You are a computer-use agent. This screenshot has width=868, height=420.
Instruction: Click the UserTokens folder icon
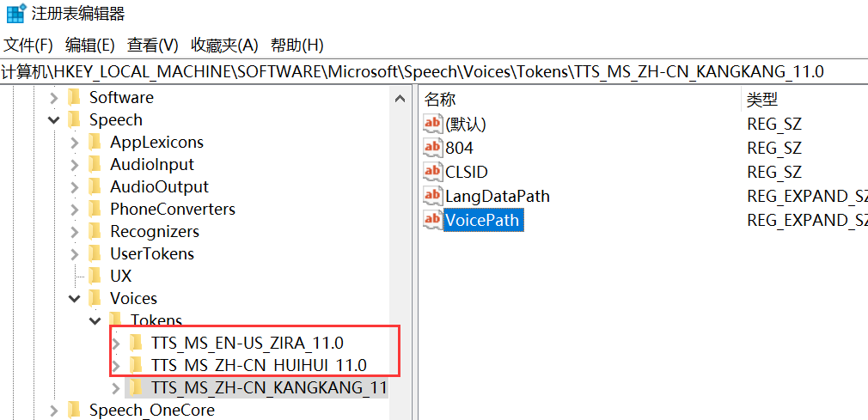click(95, 254)
